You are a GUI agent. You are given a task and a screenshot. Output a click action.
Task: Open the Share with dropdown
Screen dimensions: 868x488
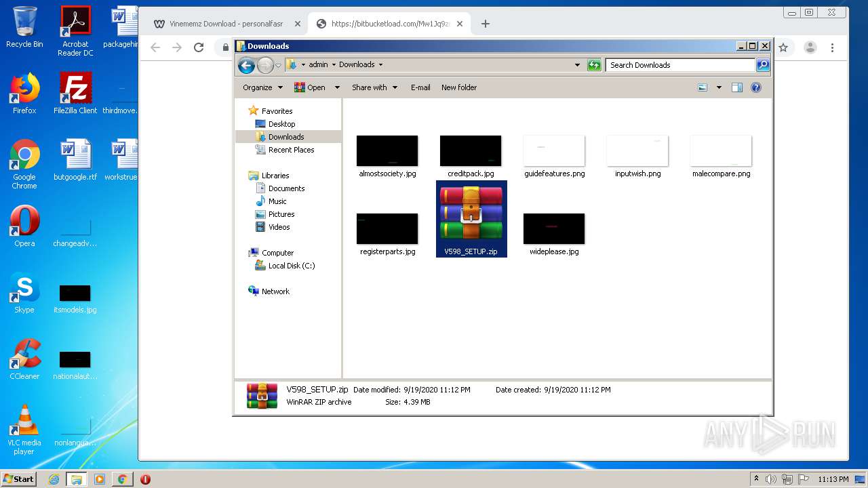[x=374, y=87]
